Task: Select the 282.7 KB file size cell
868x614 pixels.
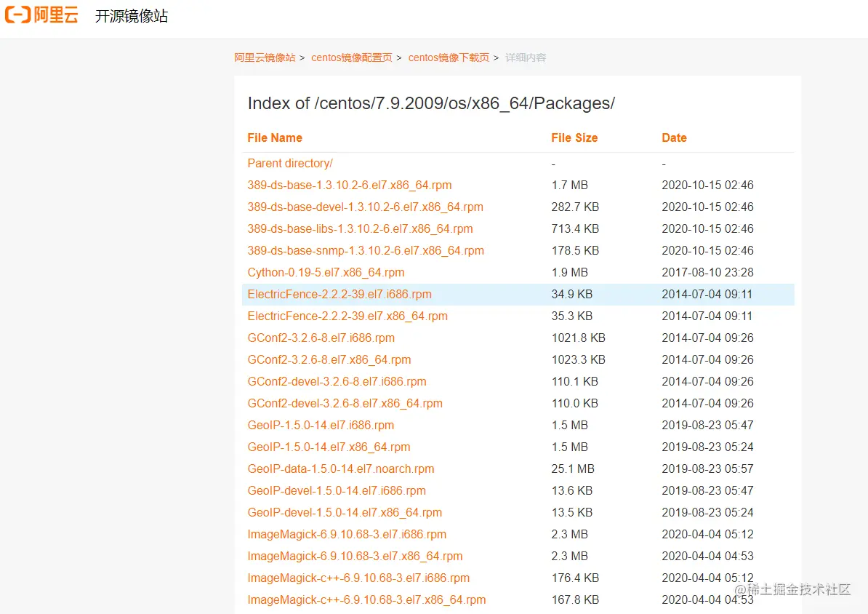Action: click(575, 207)
